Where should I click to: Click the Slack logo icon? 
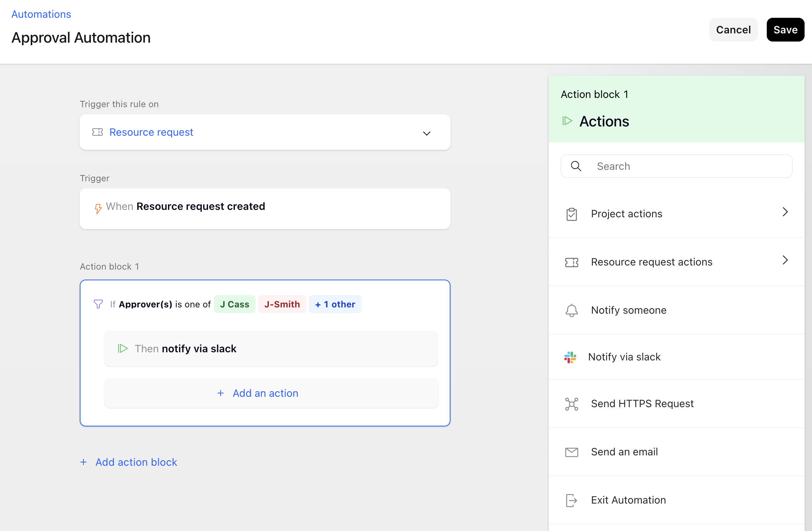(x=570, y=357)
